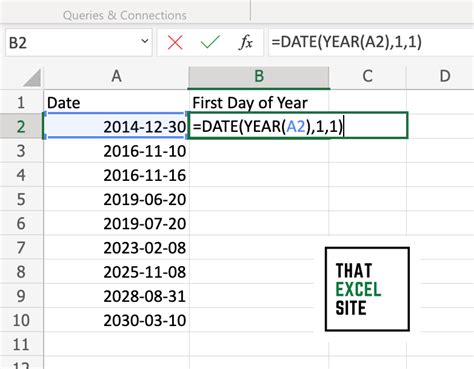Select row 11 header
The width and height of the screenshot is (474, 369).
click(x=21, y=344)
